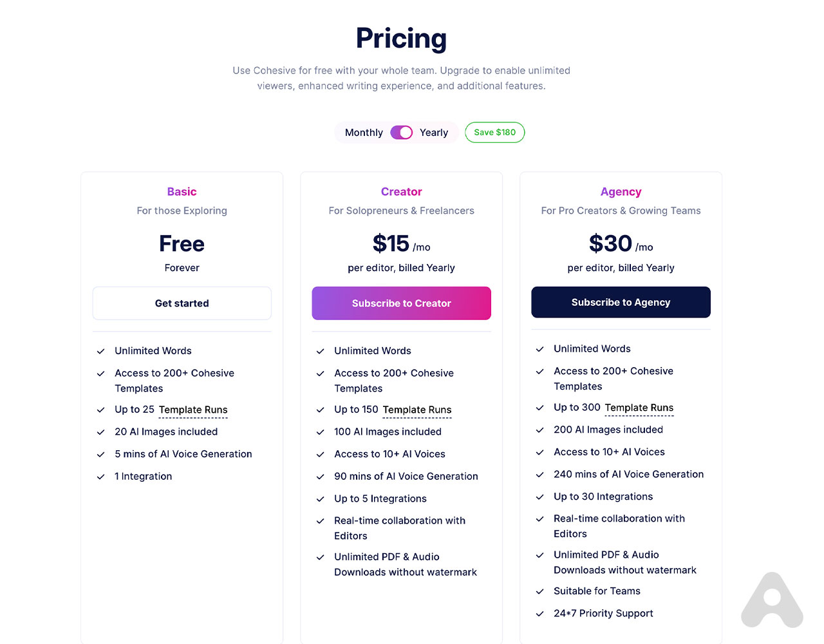This screenshot has width=824, height=644.
Task: Click checkmark beside 100 AI Images included
Action: point(321,432)
